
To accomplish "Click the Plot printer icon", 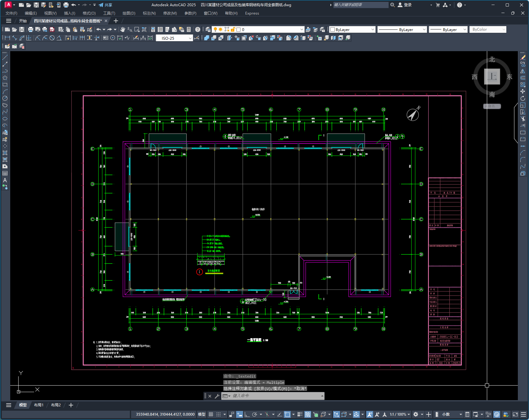I will coord(30,29).
